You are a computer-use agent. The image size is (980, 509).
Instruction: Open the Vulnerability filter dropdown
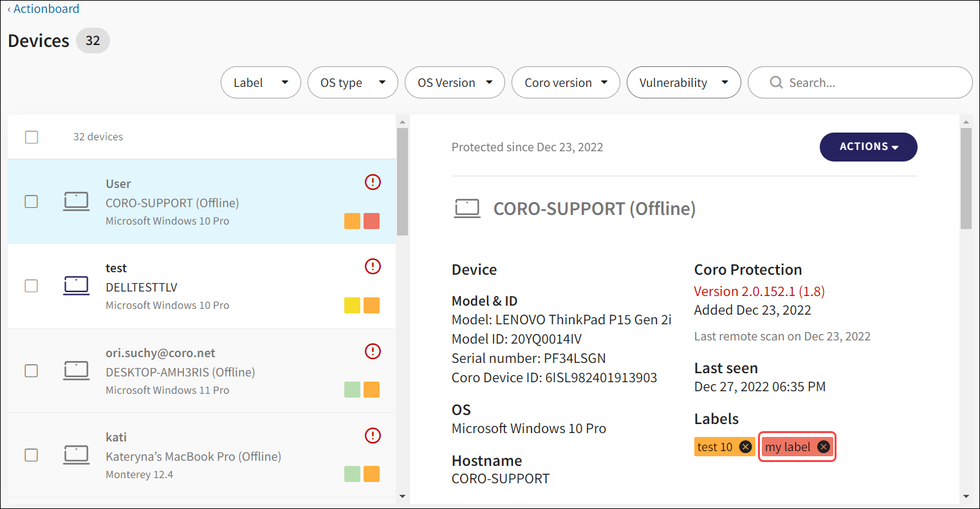click(x=683, y=83)
